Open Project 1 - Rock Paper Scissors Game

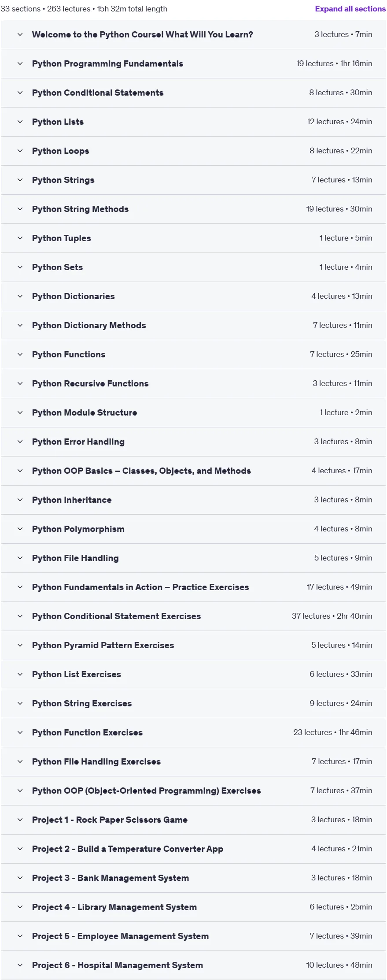[110, 820]
